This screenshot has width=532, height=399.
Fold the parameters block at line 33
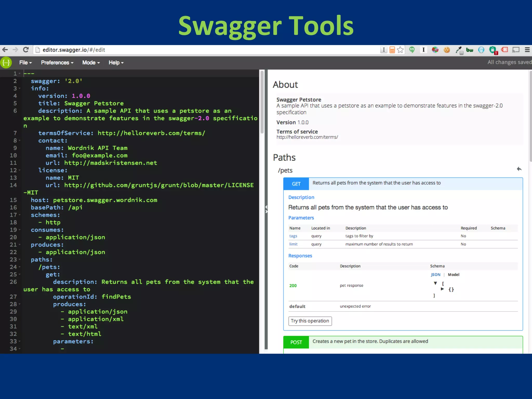20,341
